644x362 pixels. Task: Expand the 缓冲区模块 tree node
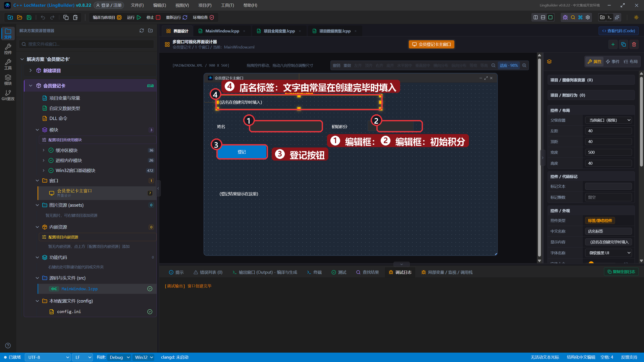[x=44, y=150]
